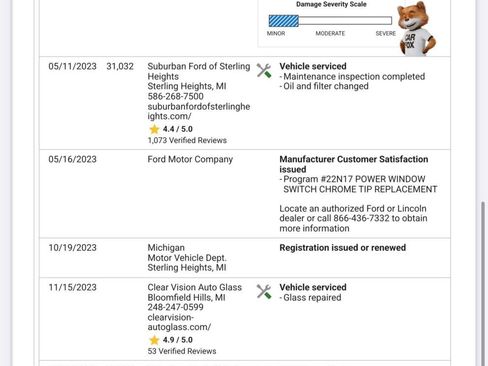Click the wrench icon for Suburban Ford service
Image resolution: width=488 pixels, height=366 pixels.
[x=264, y=71]
